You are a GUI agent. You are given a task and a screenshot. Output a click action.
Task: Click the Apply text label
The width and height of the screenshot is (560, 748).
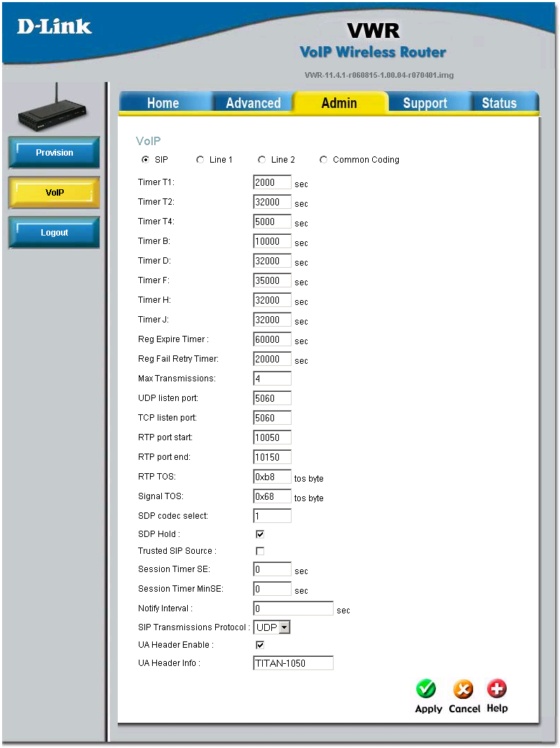428,709
